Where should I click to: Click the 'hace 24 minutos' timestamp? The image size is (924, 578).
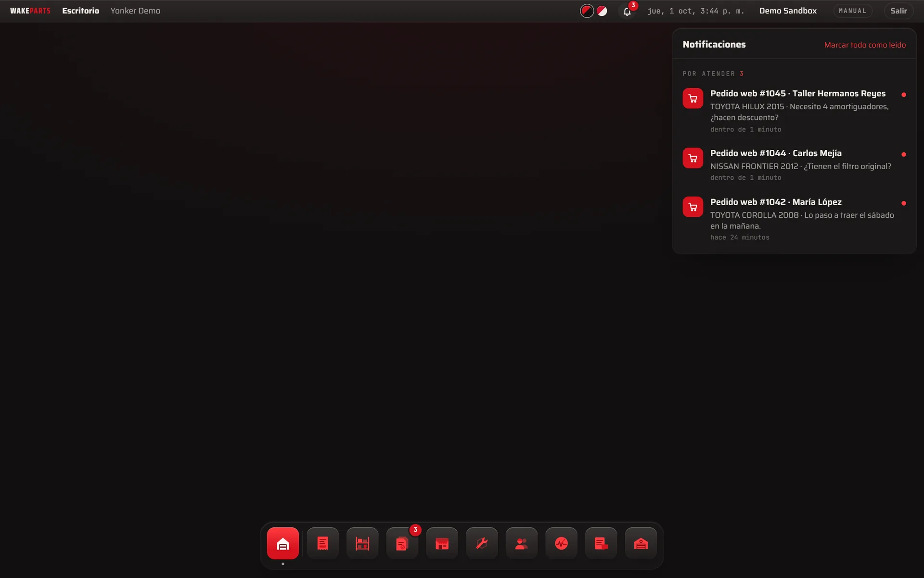pos(740,237)
